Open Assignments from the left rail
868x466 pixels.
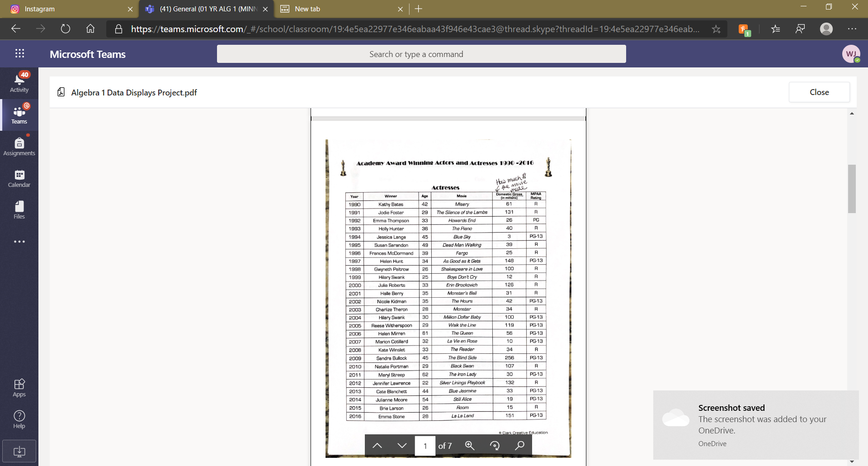[19, 146]
